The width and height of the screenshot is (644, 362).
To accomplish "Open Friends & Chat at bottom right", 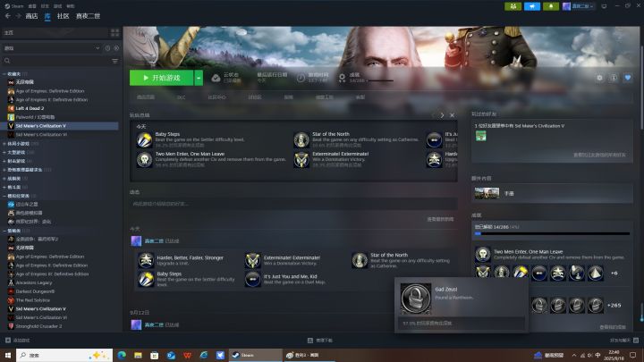I will pos(624,341).
